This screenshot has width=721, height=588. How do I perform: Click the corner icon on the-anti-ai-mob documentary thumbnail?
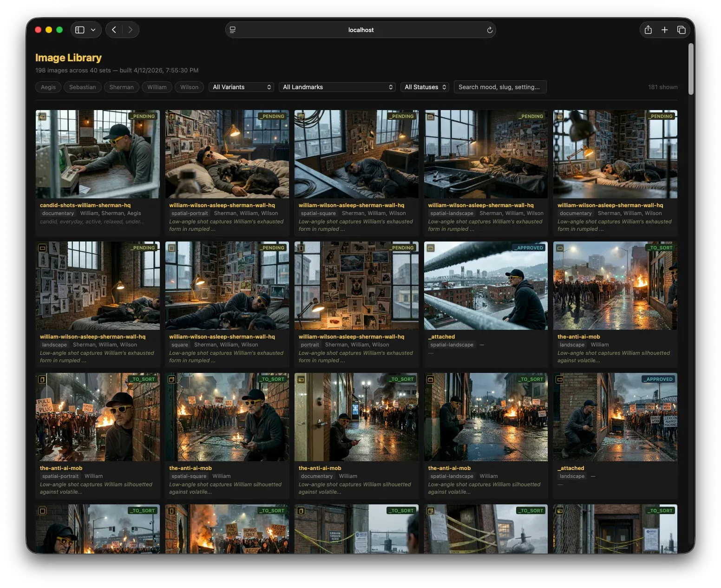pos(301,379)
